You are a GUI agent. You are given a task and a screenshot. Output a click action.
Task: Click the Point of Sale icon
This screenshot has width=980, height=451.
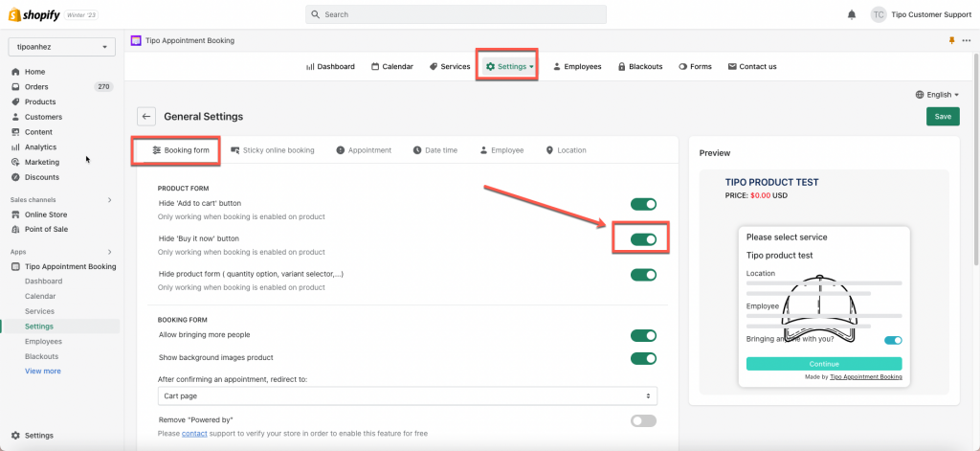pyautogui.click(x=15, y=230)
